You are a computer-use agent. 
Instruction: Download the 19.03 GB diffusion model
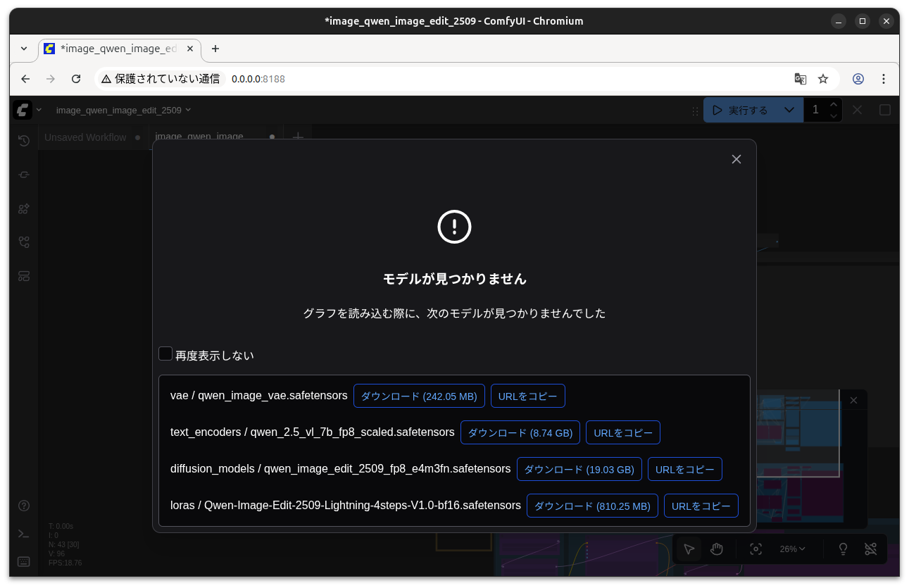coord(579,469)
